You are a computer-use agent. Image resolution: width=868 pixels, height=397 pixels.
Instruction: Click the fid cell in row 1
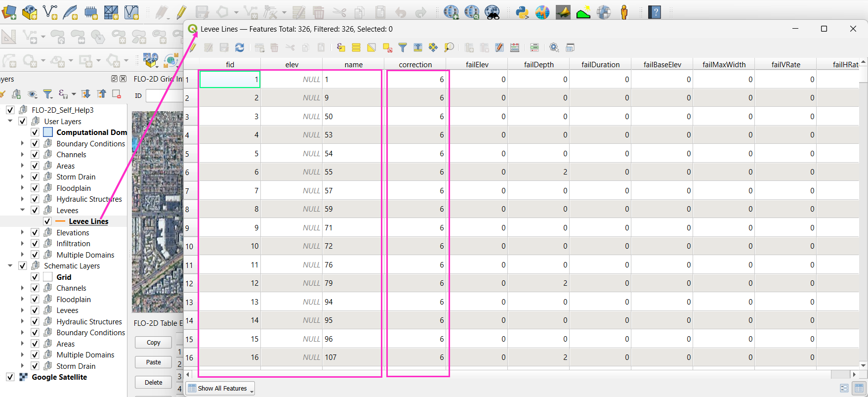tap(230, 80)
